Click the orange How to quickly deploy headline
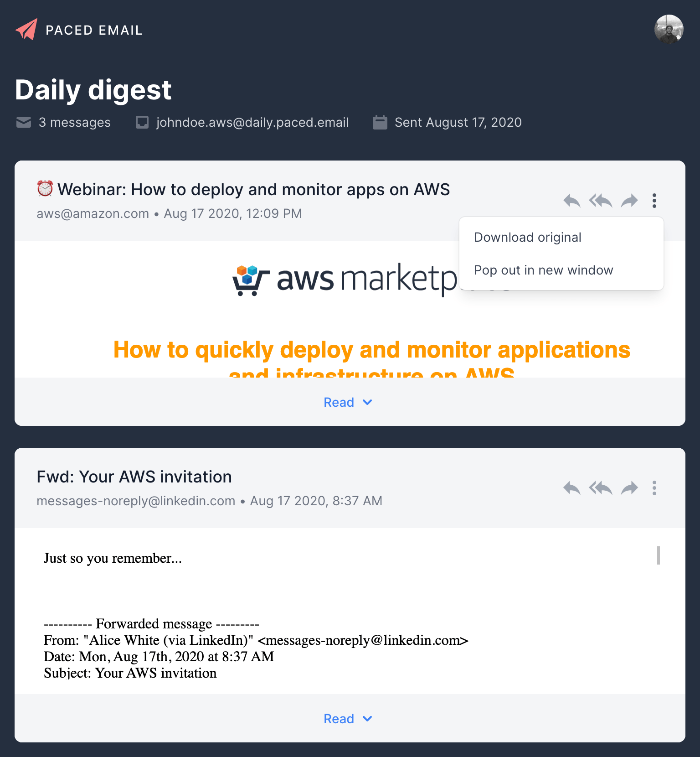The image size is (700, 757). pyautogui.click(x=372, y=358)
